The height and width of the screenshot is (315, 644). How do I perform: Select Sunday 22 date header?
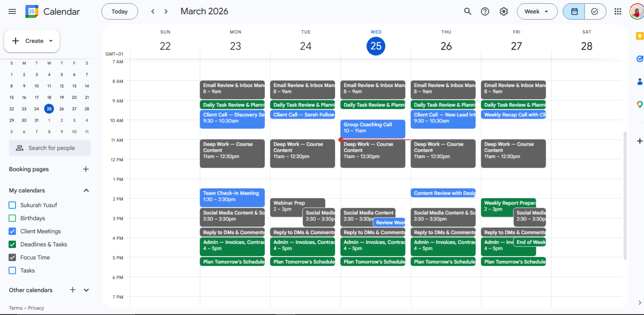point(165,46)
